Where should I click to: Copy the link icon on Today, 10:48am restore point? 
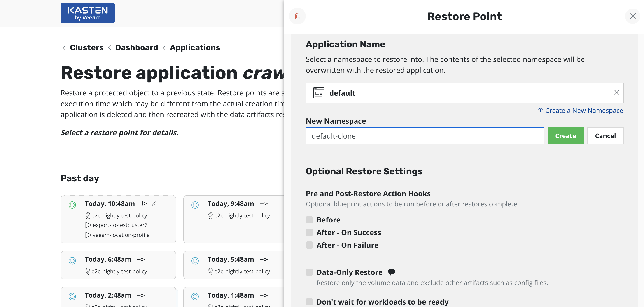(x=155, y=203)
